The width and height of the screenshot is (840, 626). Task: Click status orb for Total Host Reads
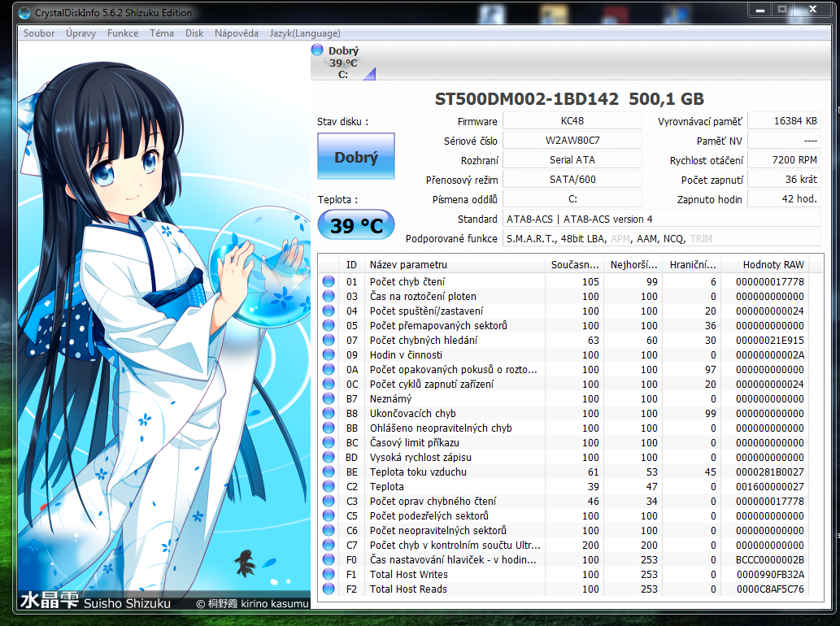329,589
